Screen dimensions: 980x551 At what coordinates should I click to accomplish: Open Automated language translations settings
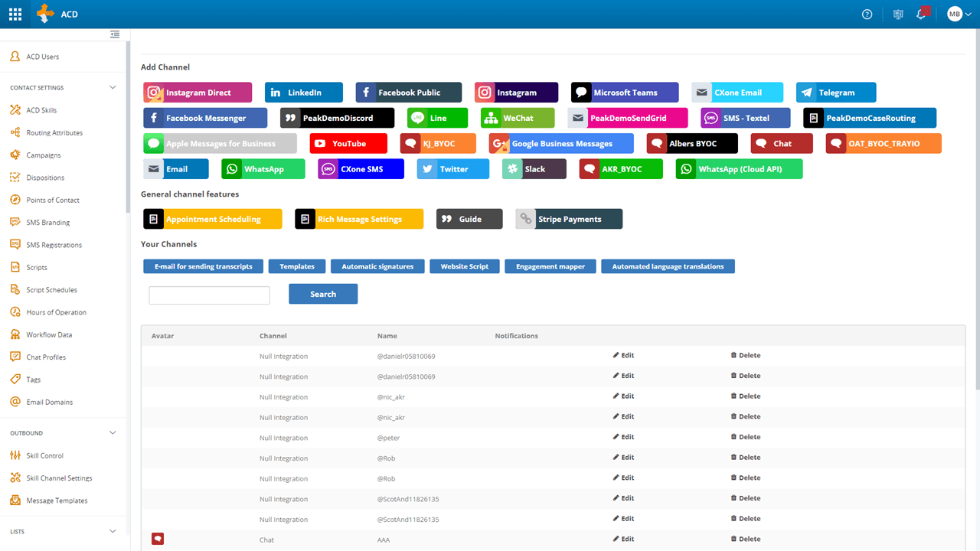coord(668,266)
